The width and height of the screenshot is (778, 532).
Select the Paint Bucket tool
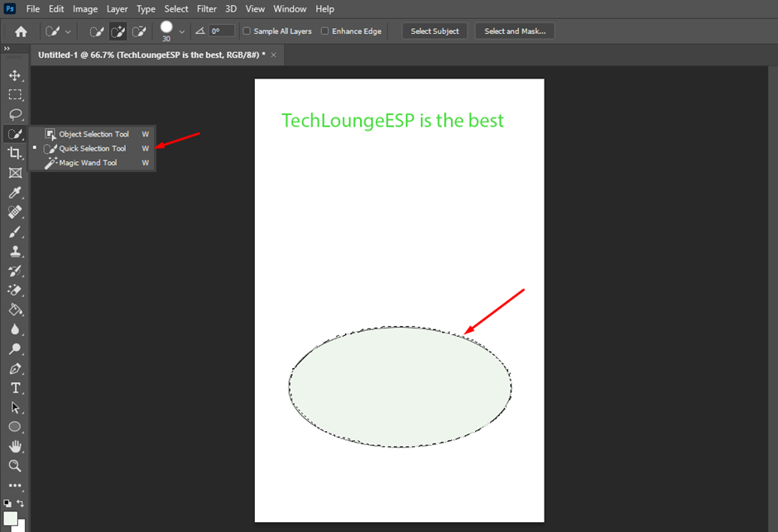tap(15, 310)
